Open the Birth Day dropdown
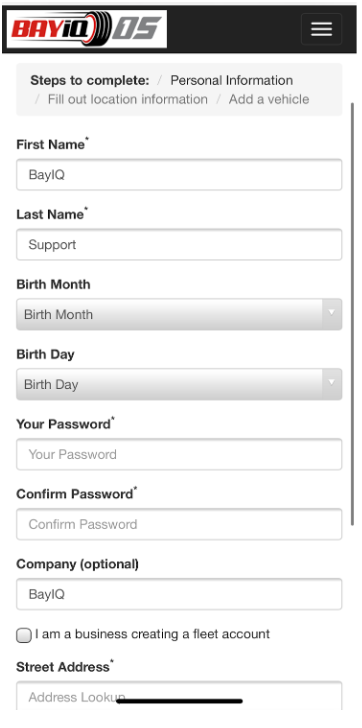Screen dimensions: 362x728 (x=179, y=384)
